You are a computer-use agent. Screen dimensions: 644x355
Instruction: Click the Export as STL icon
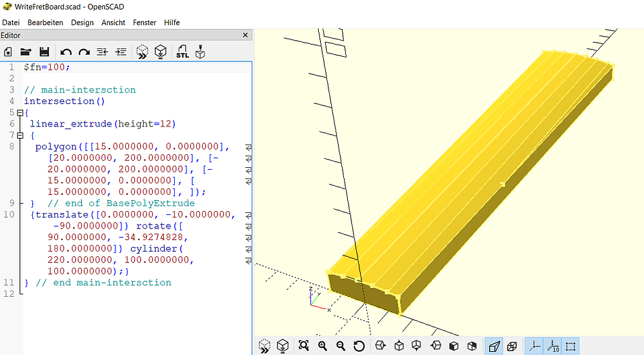(x=183, y=52)
